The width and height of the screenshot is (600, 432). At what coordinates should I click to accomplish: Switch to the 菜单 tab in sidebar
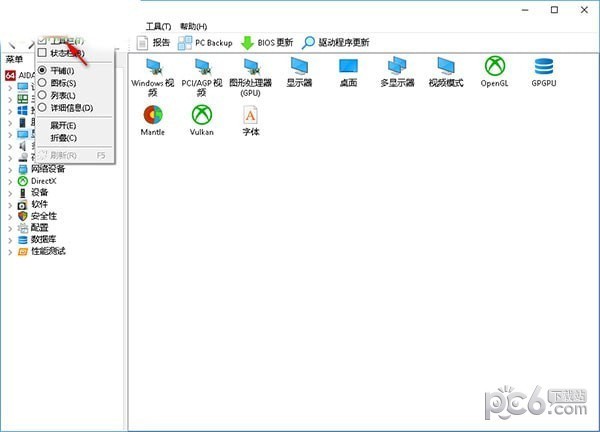(14, 59)
